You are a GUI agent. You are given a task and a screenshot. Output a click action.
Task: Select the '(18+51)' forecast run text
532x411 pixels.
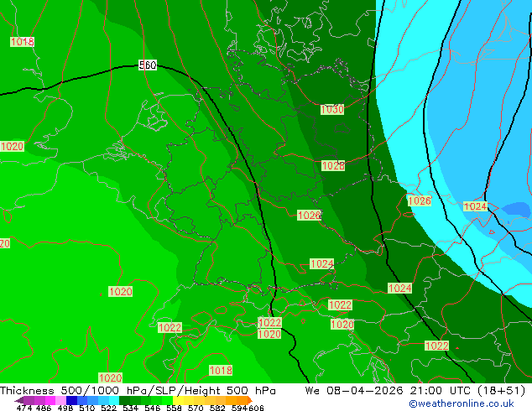pyautogui.click(x=502, y=391)
